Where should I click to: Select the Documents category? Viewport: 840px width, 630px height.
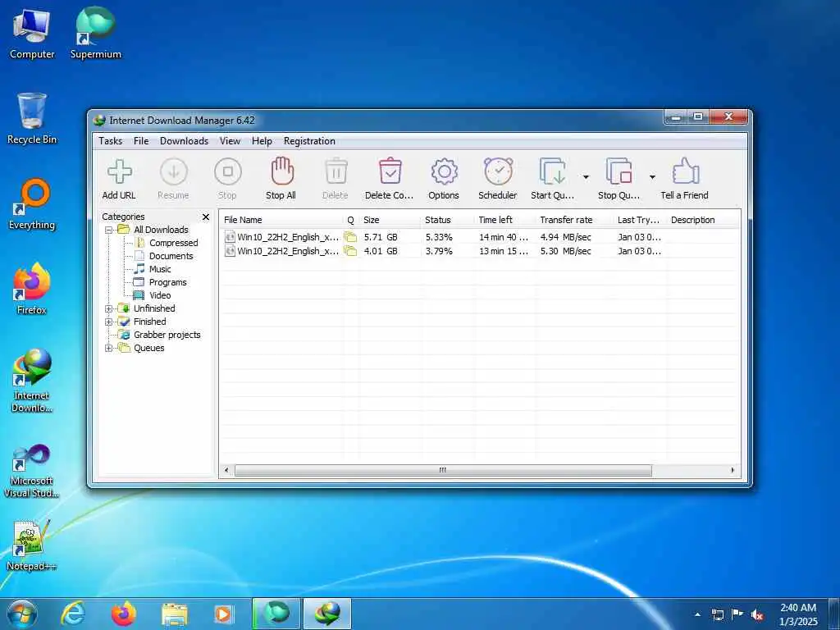point(171,256)
